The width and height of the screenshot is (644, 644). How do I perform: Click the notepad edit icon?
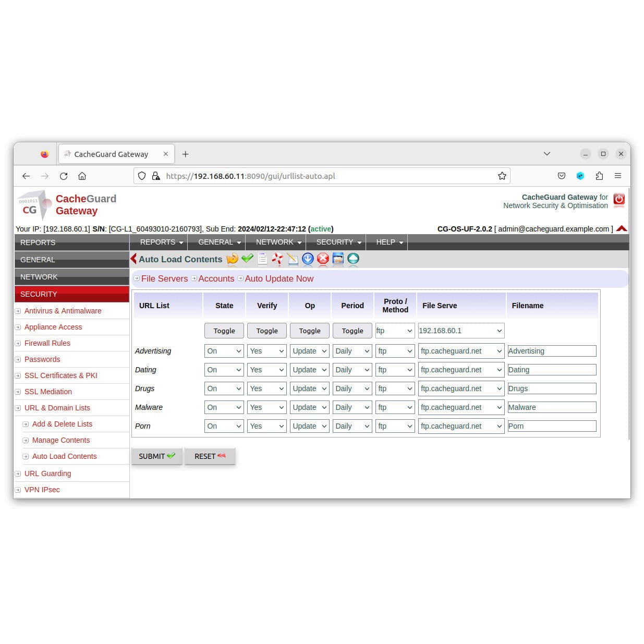(293, 259)
